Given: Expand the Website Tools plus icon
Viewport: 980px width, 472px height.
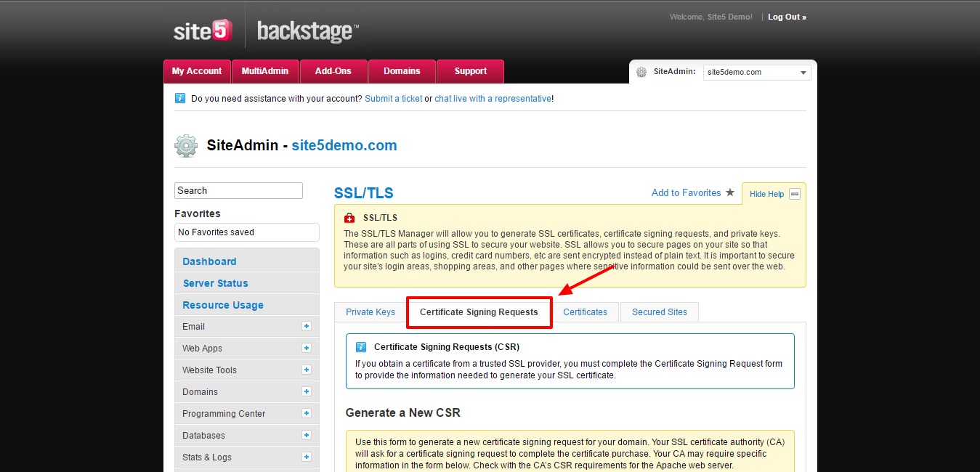Looking at the screenshot, I should click(x=307, y=370).
